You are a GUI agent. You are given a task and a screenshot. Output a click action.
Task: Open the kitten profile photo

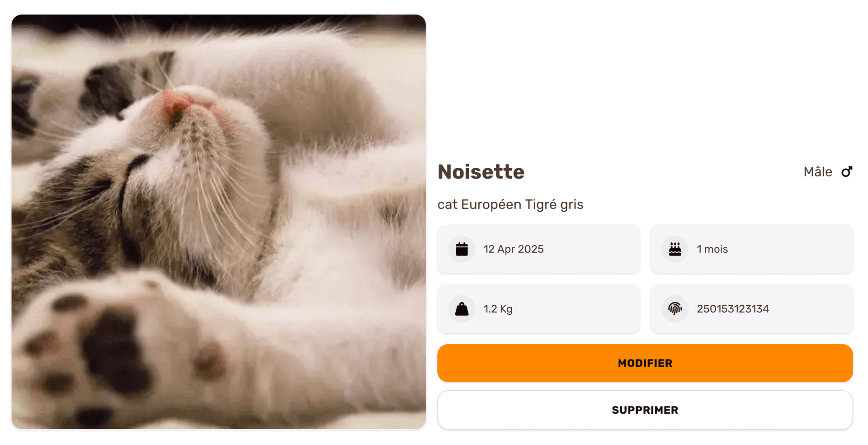pos(219,222)
